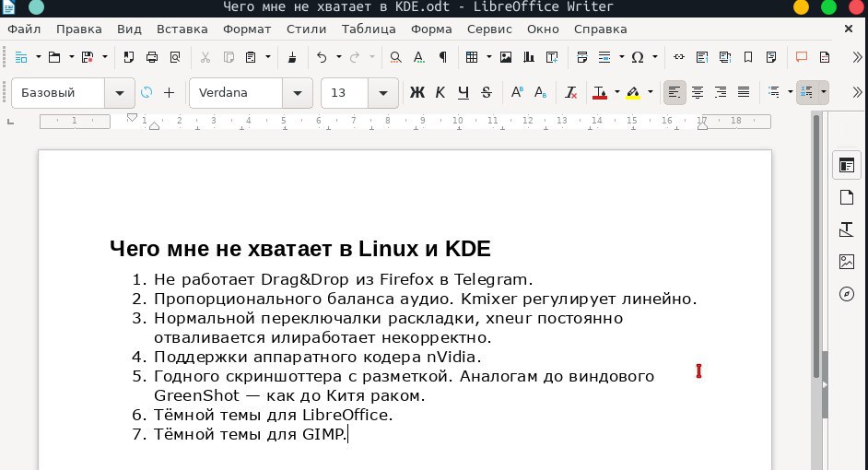This screenshot has height=470, width=868.
Task: Click the New document icon
Action: tap(21, 57)
